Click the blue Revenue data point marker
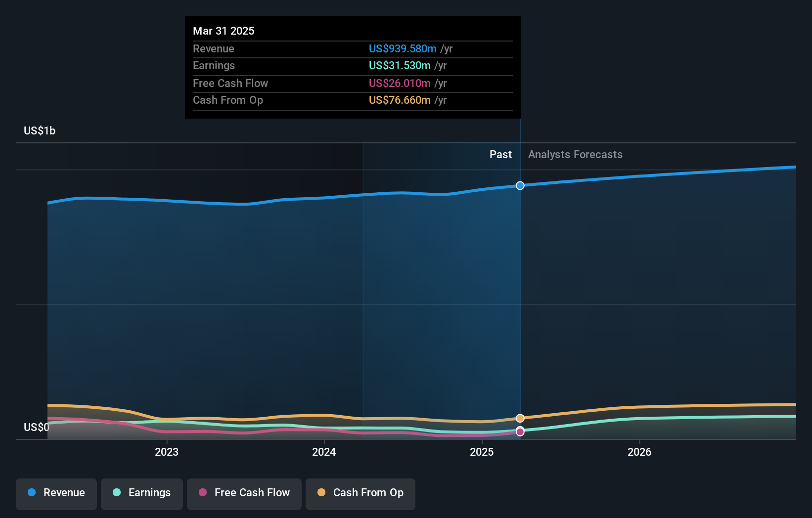This screenshot has width=812, height=518. (x=520, y=186)
